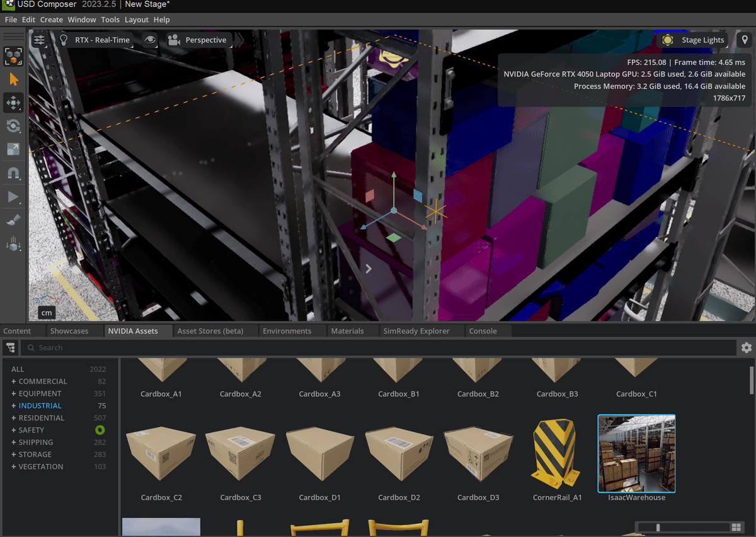Click the asset browser vertical scrollbar
Screen dimensions: 756x537
(x=752, y=380)
